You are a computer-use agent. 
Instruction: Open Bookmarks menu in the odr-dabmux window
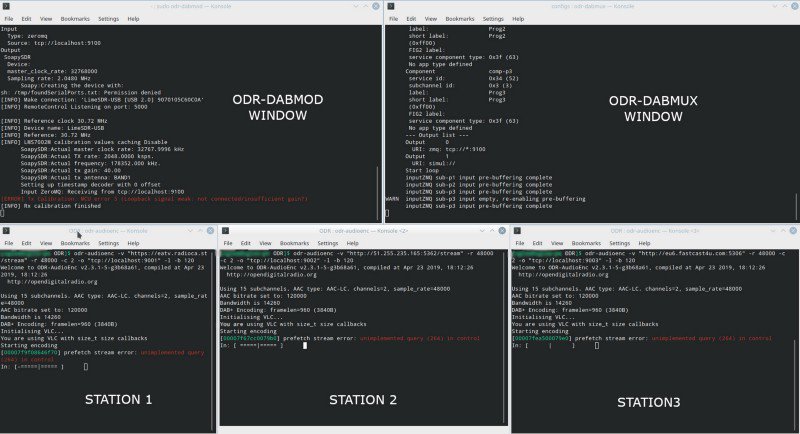(460, 19)
